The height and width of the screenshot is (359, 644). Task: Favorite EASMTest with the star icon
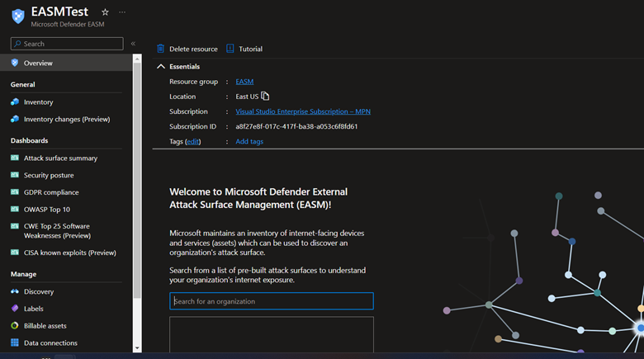click(x=105, y=12)
